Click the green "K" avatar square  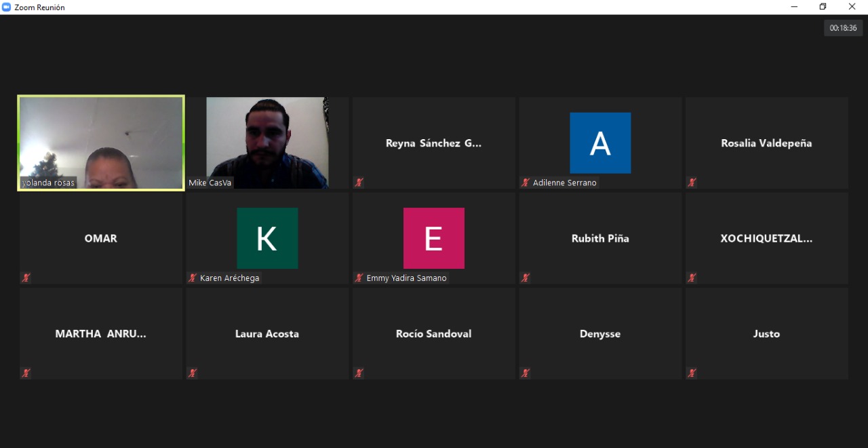(x=267, y=238)
